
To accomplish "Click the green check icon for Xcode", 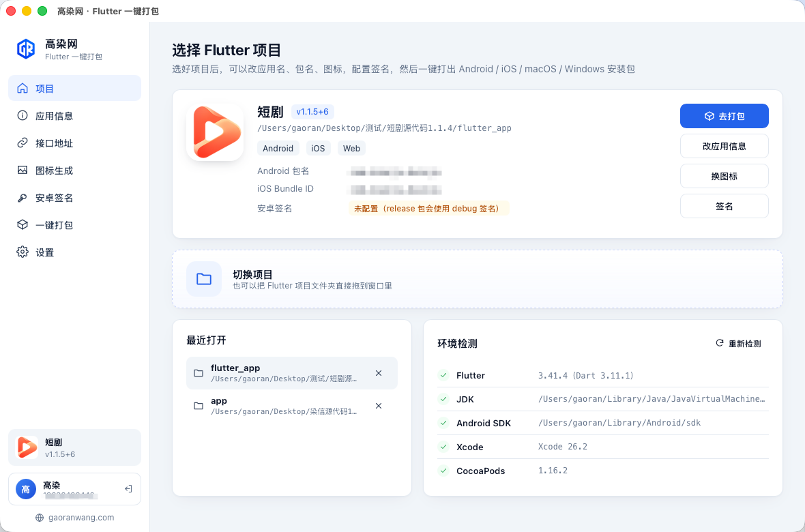I will coord(443,447).
